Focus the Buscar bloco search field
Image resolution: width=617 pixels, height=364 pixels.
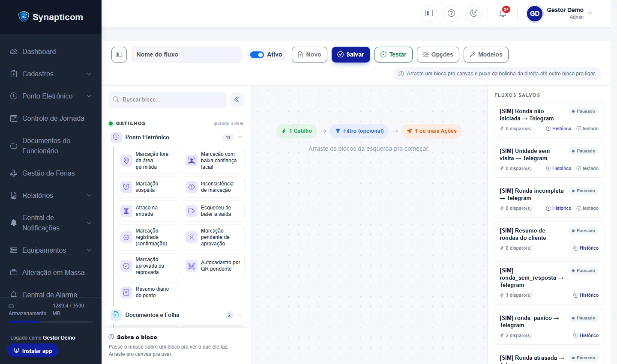167,99
